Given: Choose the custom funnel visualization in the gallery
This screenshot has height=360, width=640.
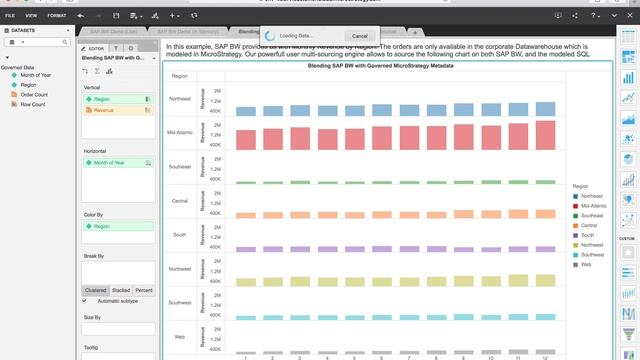Looking at the screenshot, I should tap(628, 334).
